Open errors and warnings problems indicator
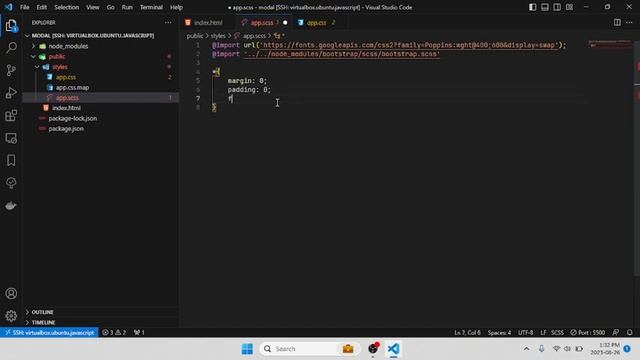 114,333
